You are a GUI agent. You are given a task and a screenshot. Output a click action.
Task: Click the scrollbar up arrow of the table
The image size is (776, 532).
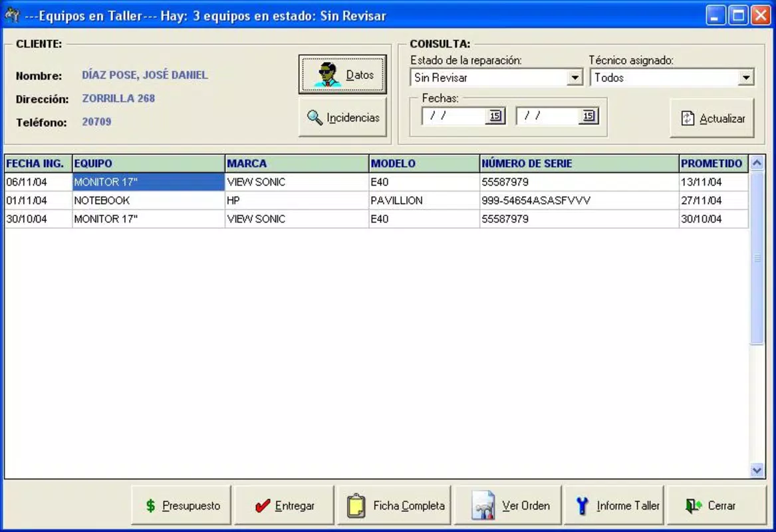click(757, 163)
